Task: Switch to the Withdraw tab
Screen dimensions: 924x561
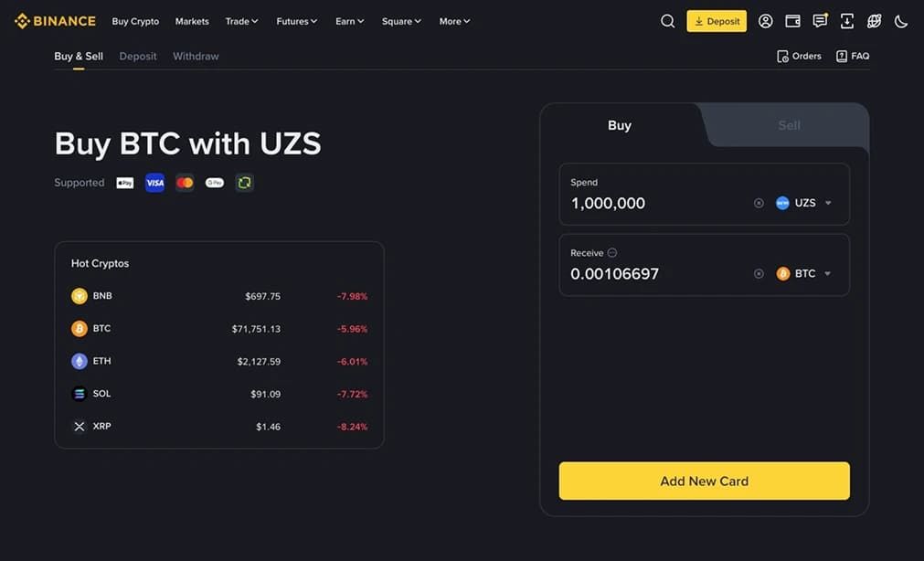Action: click(196, 57)
